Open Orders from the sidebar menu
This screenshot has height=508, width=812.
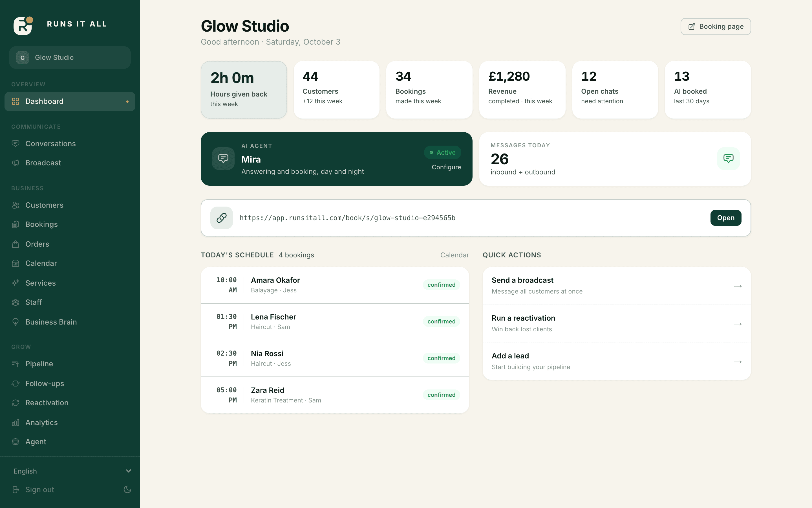point(70,244)
